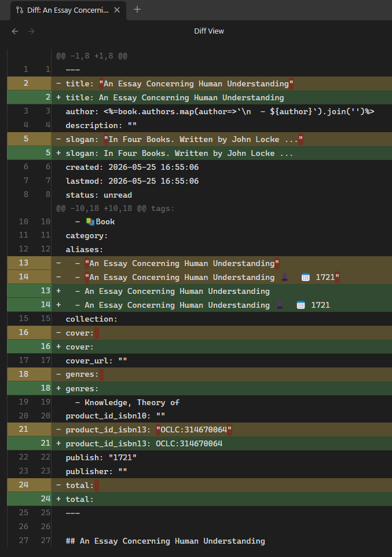Click the lastmod: 2026-05-25 line
Screen dimensions: 392x557
(x=132, y=181)
